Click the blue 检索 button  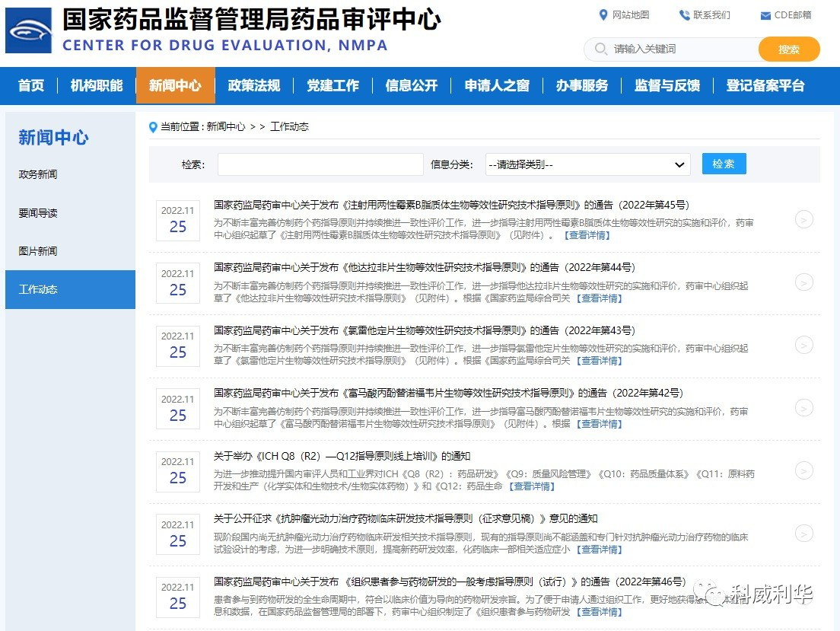pos(723,164)
